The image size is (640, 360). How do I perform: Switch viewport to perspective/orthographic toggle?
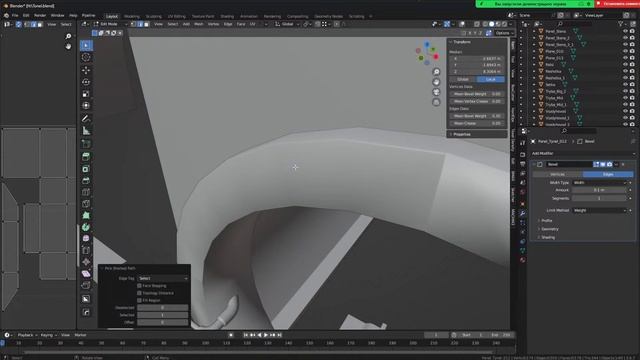point(436,102)
